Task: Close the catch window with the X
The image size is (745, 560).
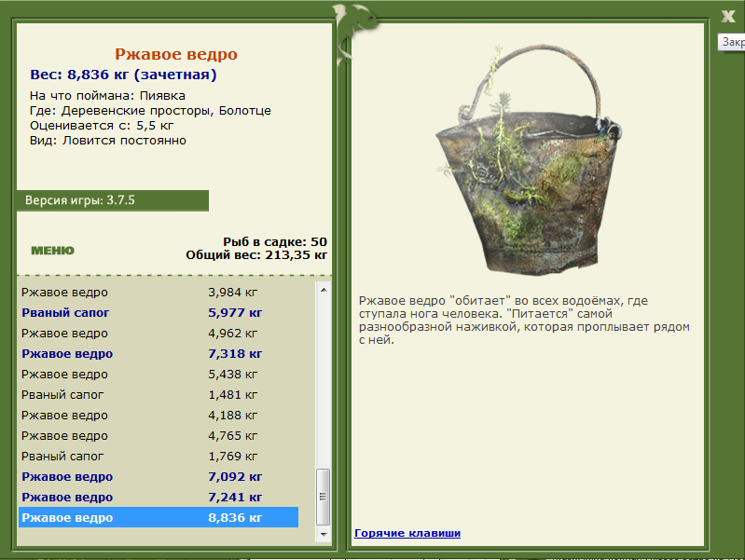Action: [x=727, y=17]
